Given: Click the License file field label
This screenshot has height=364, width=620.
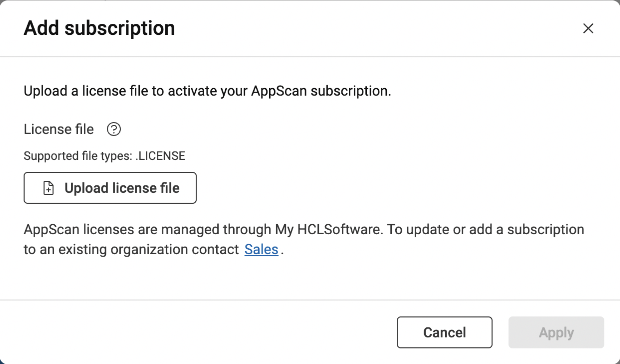Looking at the screenshot, I should [x=58, y=129].
